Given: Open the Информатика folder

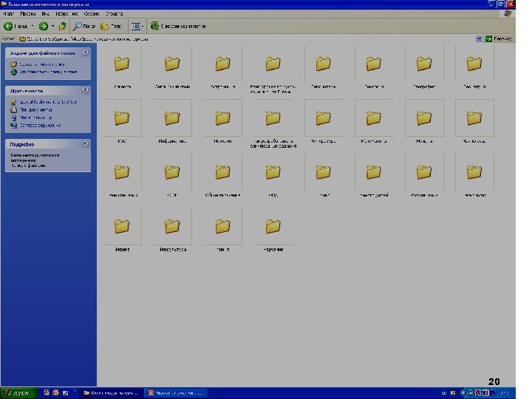Looking at the screenshot, I should 172,123.
